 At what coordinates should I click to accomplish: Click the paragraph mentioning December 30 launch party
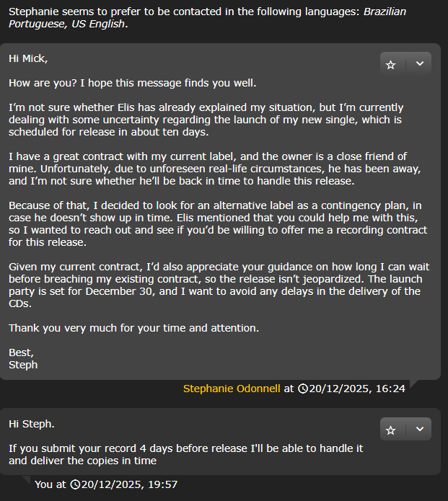(x=219, y=285)
